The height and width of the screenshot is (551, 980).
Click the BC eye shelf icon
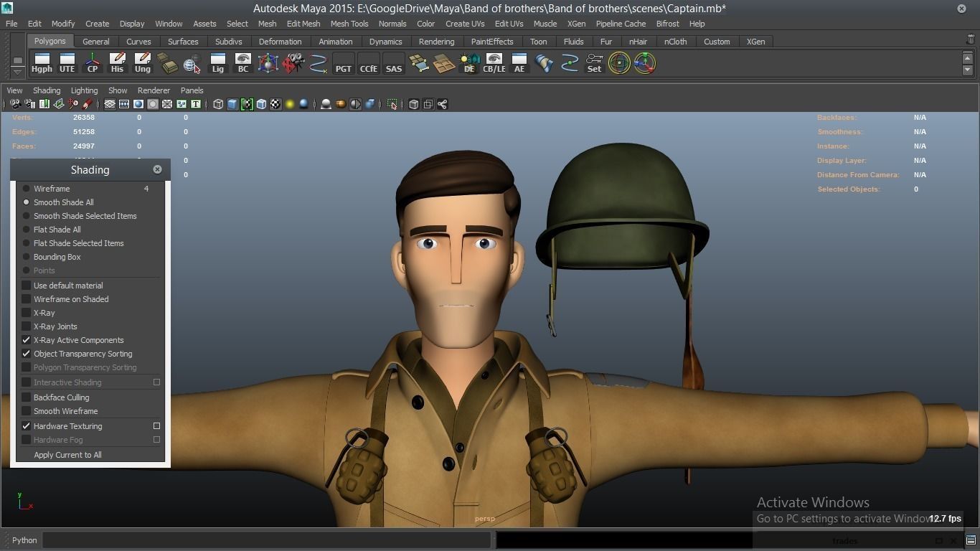pos(242,63)
